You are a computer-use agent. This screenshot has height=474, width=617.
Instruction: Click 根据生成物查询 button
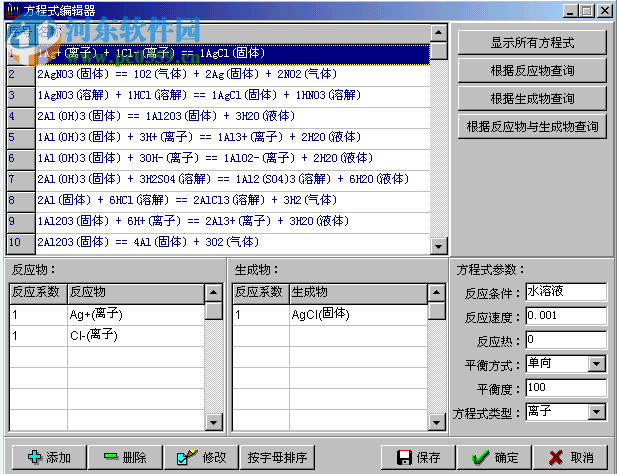click(532, 98)
